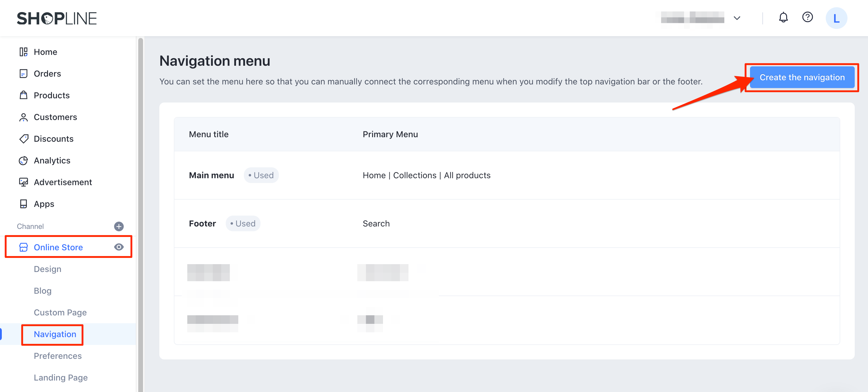
Task: Go to Preferences in sidebar
Action: [58, 356]
